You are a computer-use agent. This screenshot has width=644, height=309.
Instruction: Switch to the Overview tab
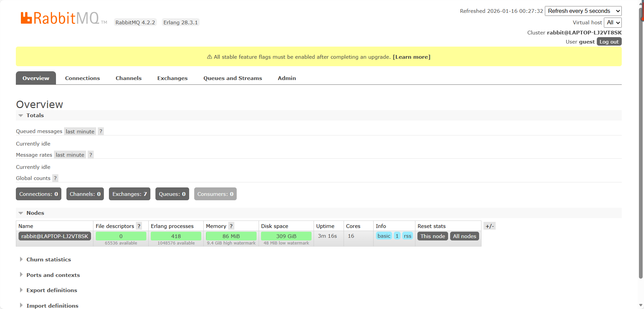36,78
